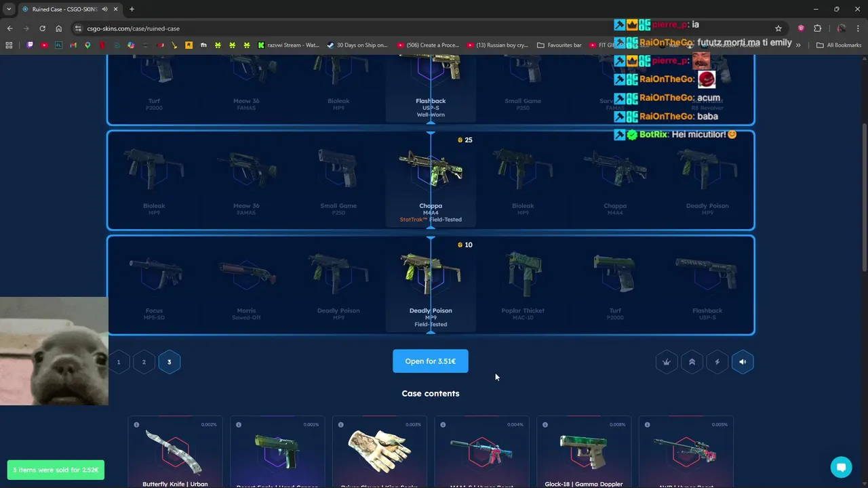The width and height of the screenshot is (868, 488).
Task: Click the won Deadly Poison MP9 skin
Action: [431, 273]
